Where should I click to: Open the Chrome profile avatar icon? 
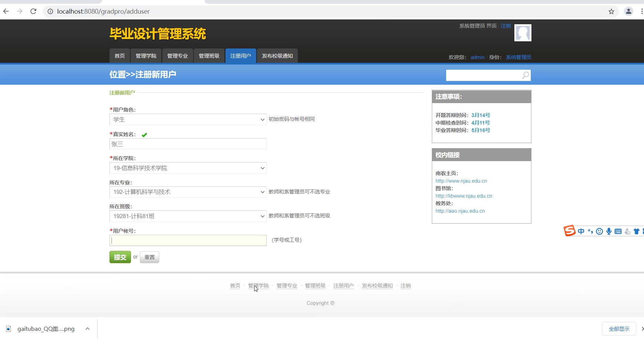click(628, 11)
